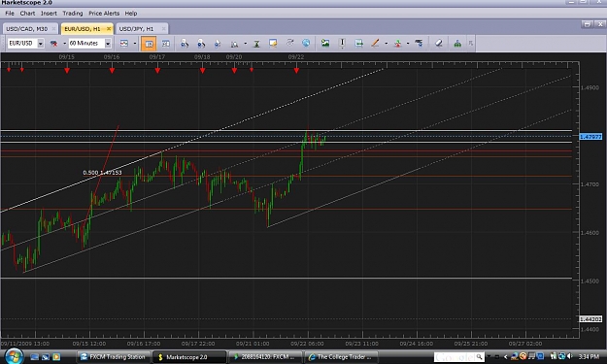The height and width of the screenshot is (364, 607).
Task: Click the show desktop quick launch icon
Action: 34,357
